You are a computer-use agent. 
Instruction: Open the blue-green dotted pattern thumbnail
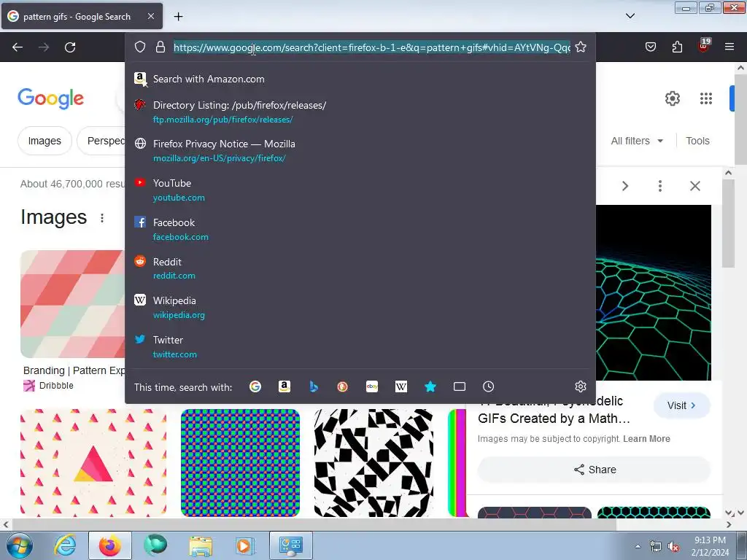(x=240, y=463)
